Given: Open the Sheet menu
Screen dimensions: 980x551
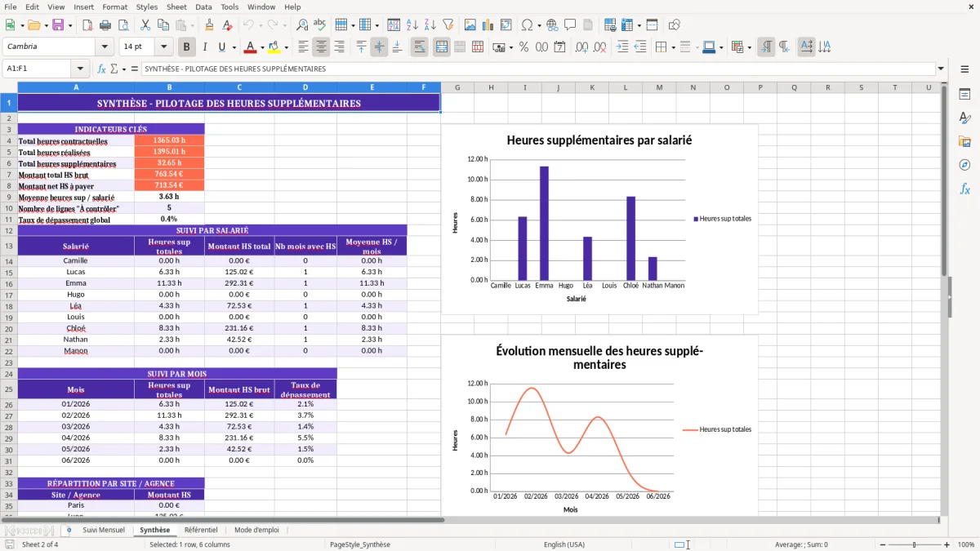Looking at the screenshot, I should (x=176, y=7).
